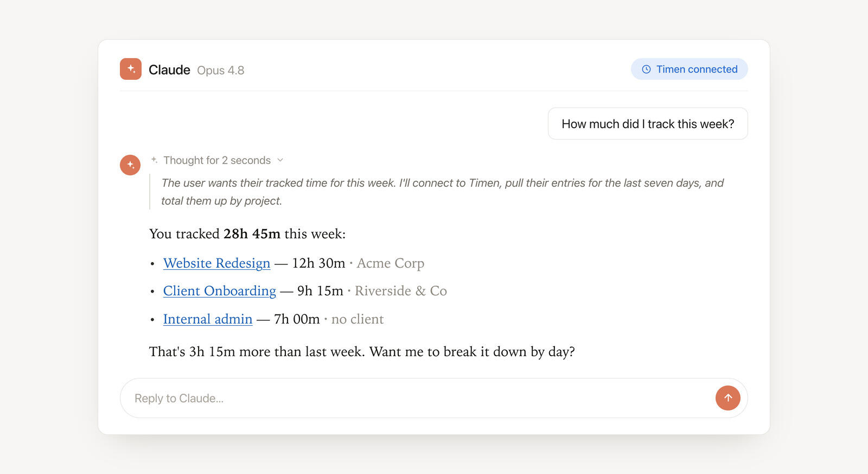This screenshot has height=474, width=868.
Task: Click the 'no client' label
Action: (x=358, y=319)
